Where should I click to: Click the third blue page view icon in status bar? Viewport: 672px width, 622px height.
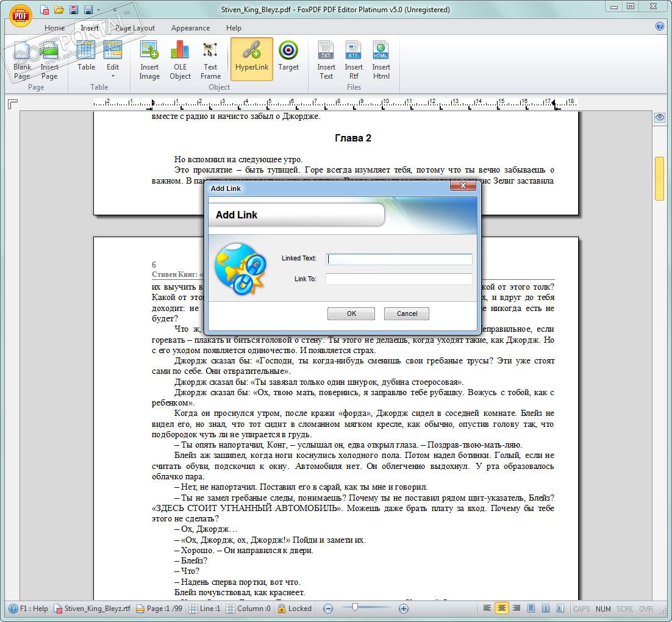[560, 609]
